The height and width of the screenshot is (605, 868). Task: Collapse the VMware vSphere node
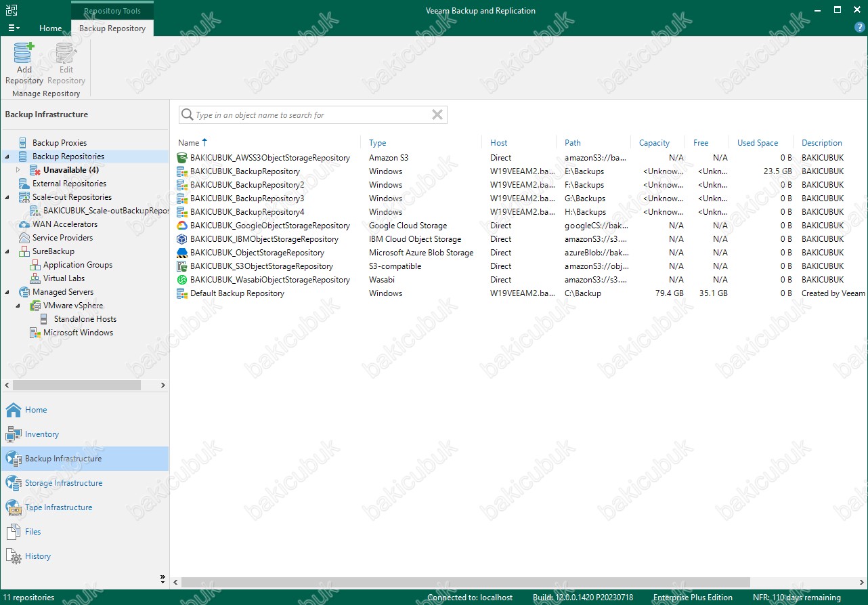(18, 306)
